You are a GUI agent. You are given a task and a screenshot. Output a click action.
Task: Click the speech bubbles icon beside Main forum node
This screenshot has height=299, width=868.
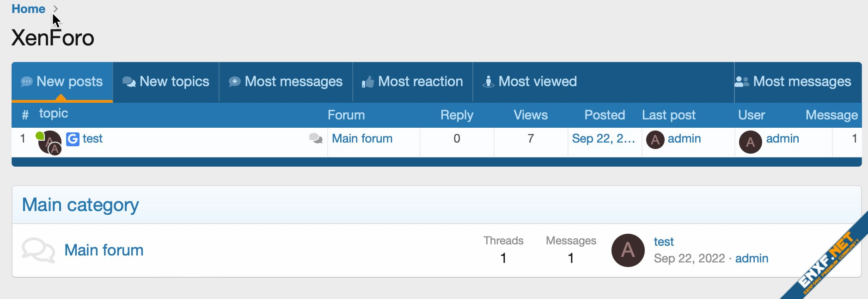[x=38, y=250]
